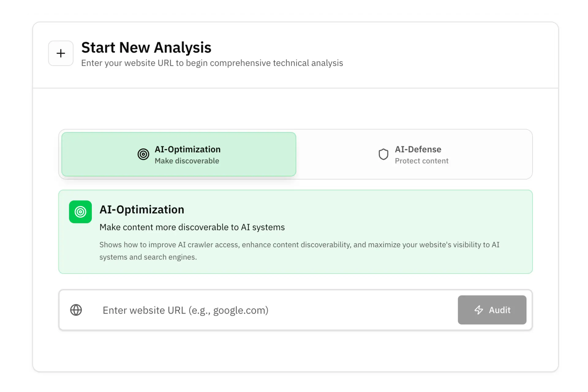Click the placeholder text Enter website URL
This screenshot has width=588, height=392.
[x=185, y=310]
